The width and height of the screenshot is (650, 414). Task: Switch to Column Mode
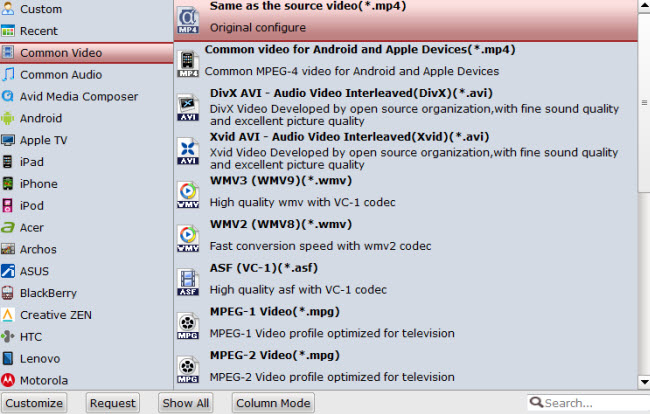(273, 403)
